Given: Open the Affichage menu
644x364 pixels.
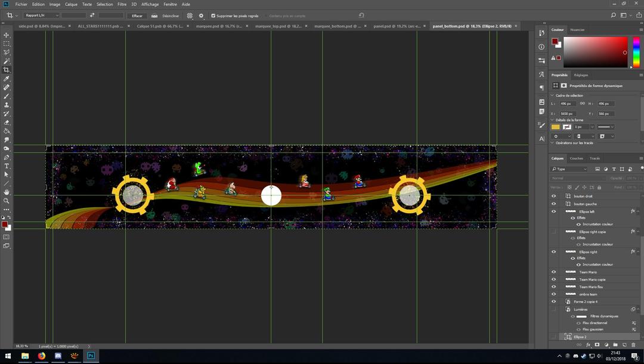Looking at the screenshot, I should click(x=150, y=4).
